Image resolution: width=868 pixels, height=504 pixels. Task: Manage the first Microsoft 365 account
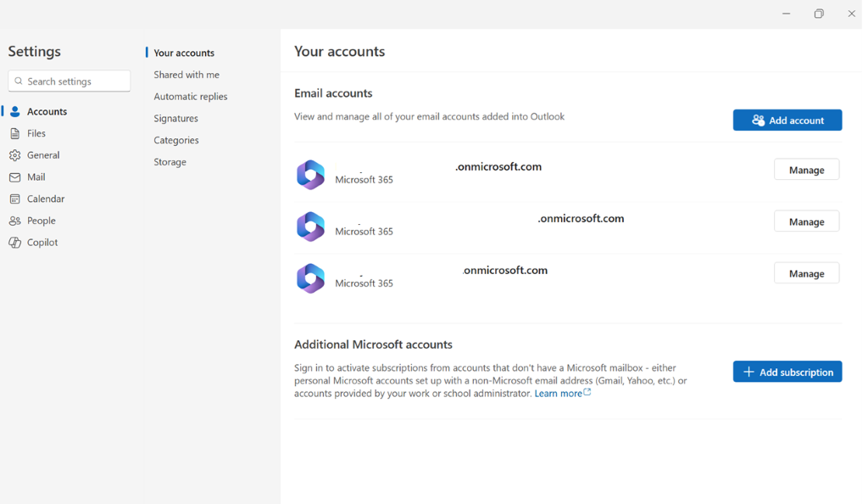pyautogui.click(x=807, y=170)
